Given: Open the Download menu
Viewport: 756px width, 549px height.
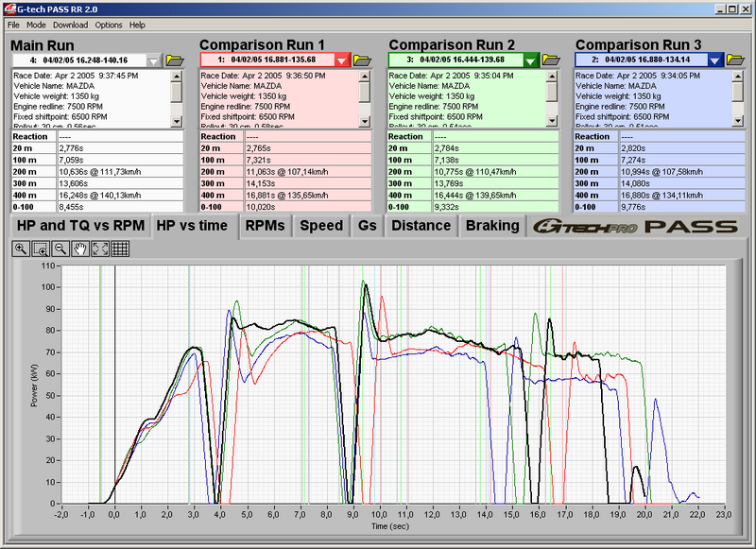Looking at the screenshot, I should 70,26.
